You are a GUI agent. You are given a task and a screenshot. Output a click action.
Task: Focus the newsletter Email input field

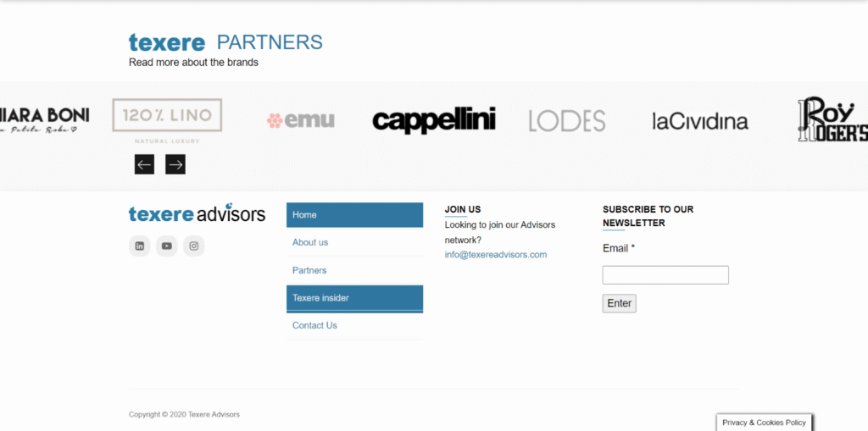pos(665,275)
